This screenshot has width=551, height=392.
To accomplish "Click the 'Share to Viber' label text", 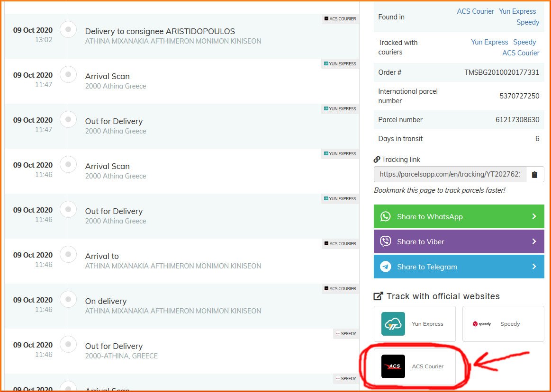I will click(x=421, y=241).
